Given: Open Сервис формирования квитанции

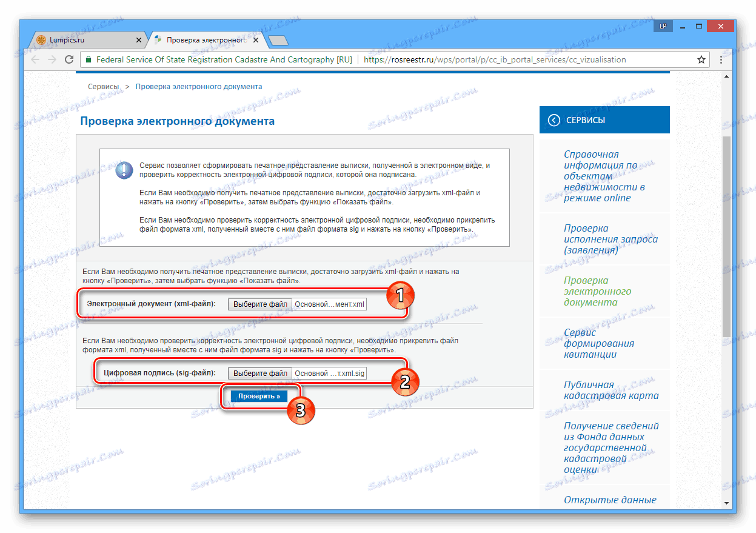Looking at the screenshot, I should click(x=599, y=343).
